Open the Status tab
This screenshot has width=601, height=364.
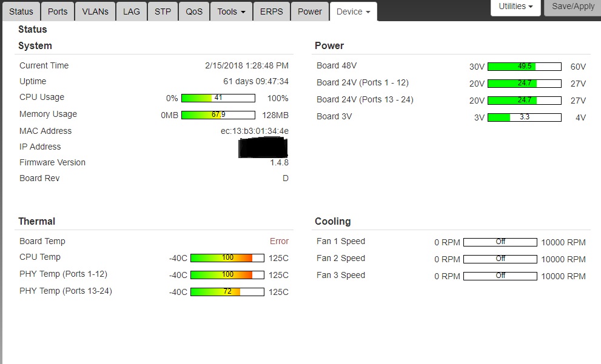tap(21, 12)
